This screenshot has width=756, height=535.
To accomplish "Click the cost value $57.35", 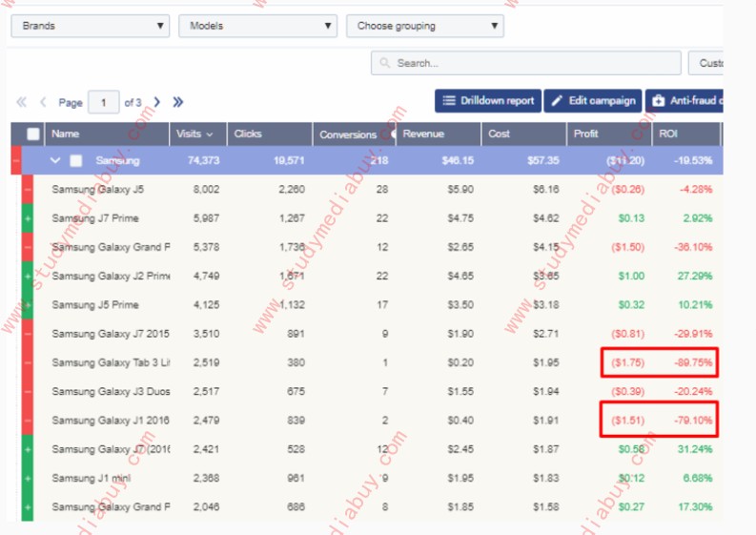I will pyautogui.click(x=542, y=160).
